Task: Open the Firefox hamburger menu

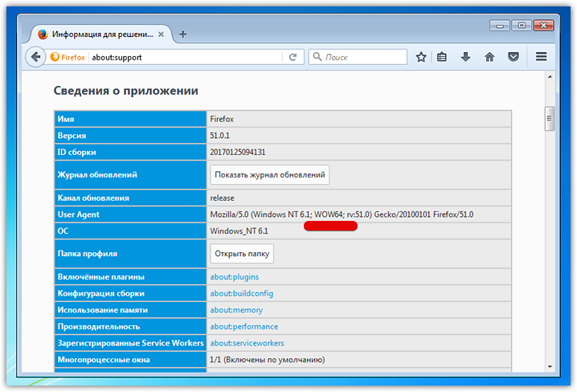Action: (541, 56)
